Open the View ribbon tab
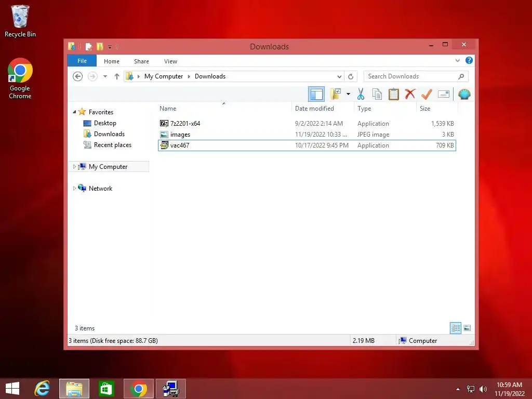Image resolution: width=532 pixels, height=399 pixels. [x=170, y=61]
